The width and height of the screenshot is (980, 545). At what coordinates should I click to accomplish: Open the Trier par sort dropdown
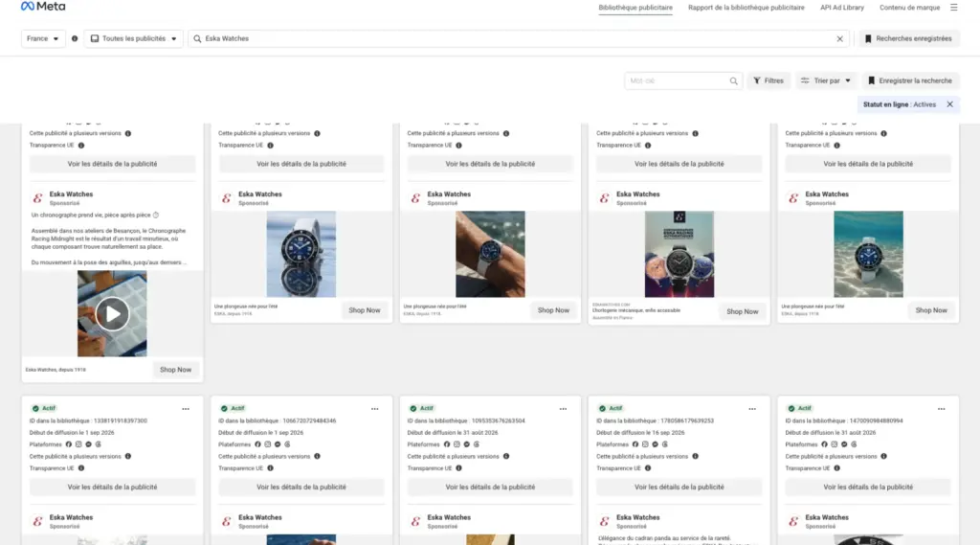click(826, 80)
